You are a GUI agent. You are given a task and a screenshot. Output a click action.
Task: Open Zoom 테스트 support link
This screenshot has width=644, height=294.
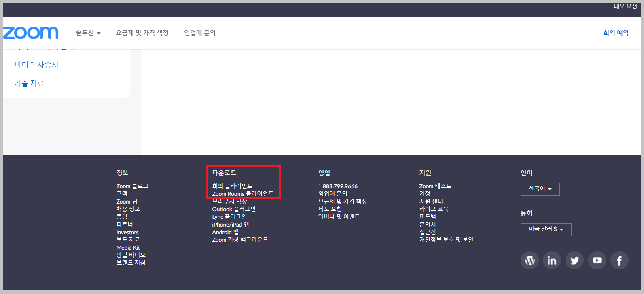435,186
